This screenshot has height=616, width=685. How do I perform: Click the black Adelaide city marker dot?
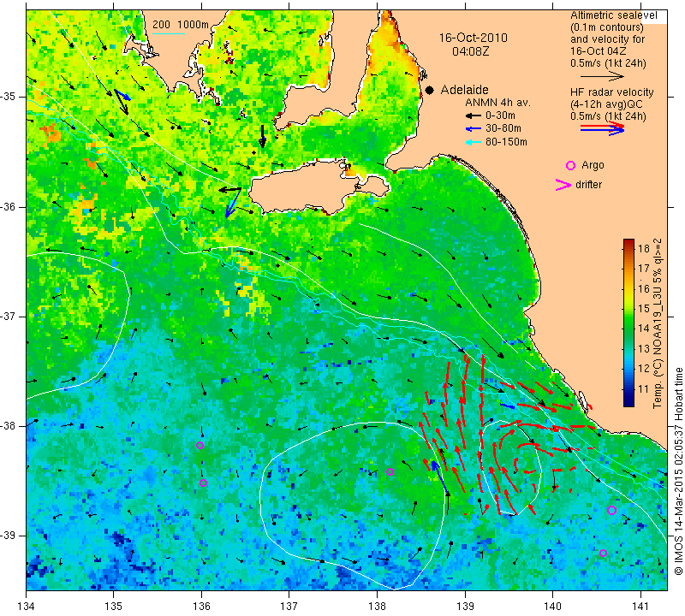[x=430, y=90]
